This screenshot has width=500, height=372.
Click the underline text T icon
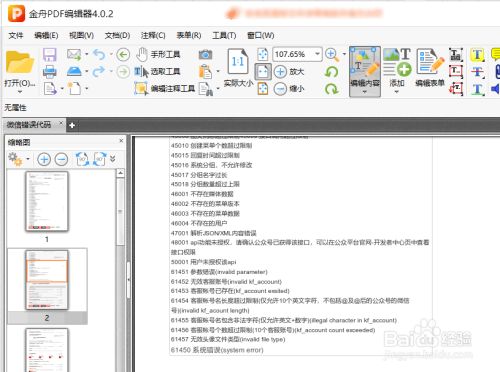pos(477,89)
